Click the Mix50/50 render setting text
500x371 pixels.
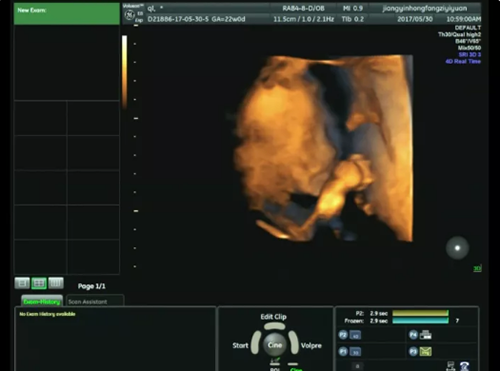click(469, 48)
